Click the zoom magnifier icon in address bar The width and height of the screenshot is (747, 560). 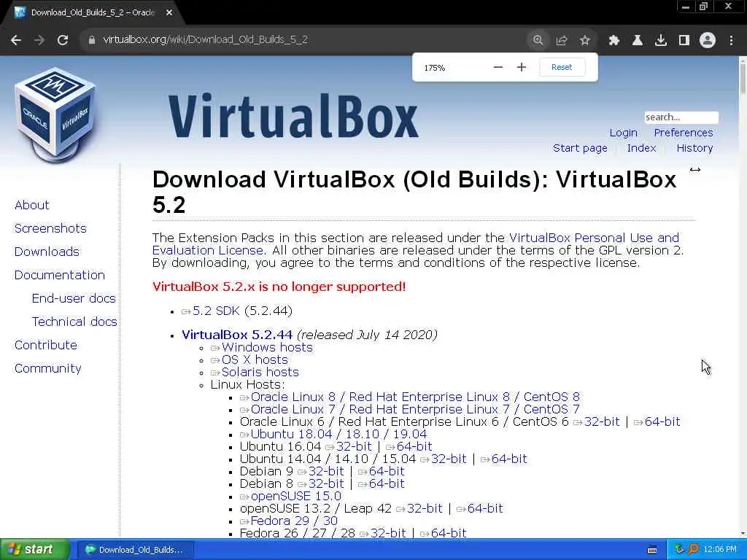pyautogui.click(x=538, y=40)
